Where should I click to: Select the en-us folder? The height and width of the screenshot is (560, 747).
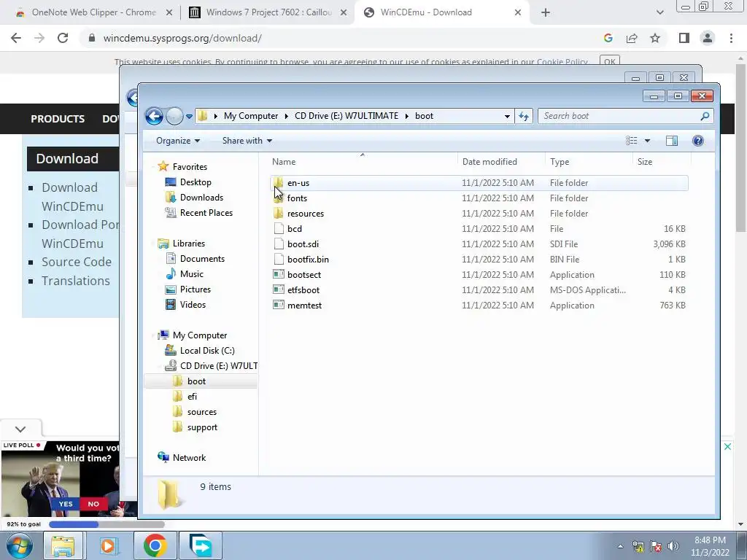click(x=479, y=183)
